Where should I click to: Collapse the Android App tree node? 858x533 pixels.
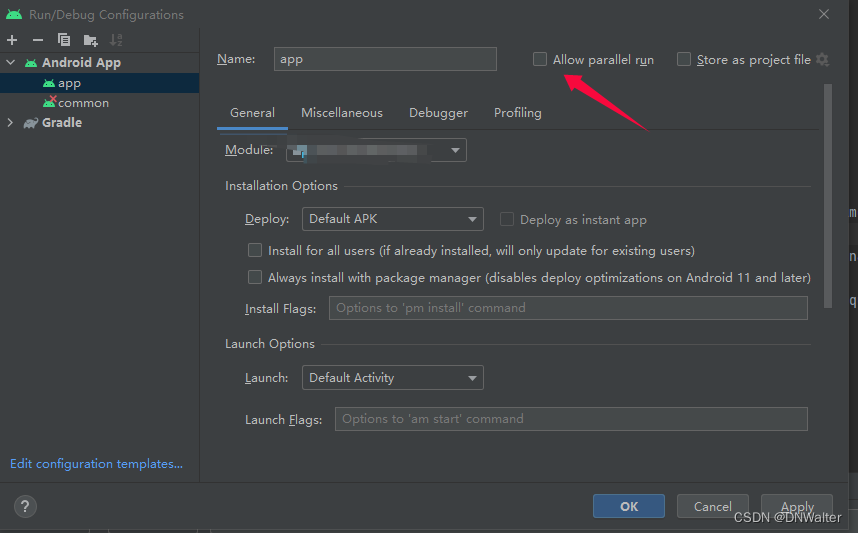tap(10, 63)
